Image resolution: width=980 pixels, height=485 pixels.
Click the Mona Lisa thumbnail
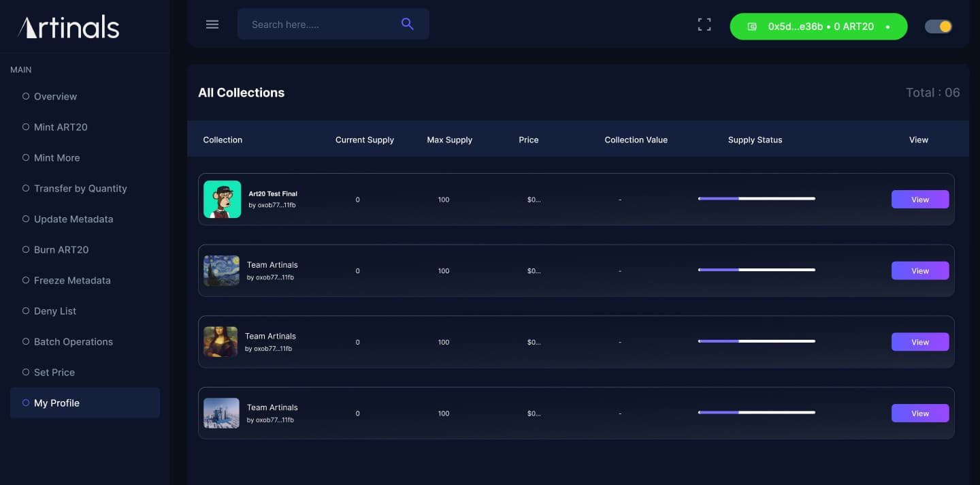click(x=220, y=342)
